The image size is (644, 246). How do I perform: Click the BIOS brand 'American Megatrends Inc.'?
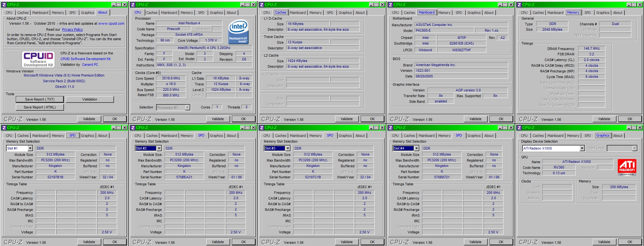[x=461, y=65]
